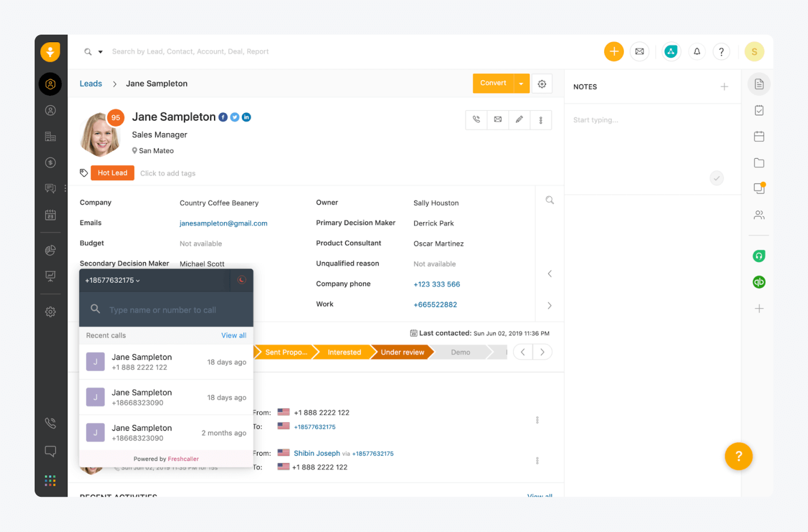Viewport: 808px width, 532px height.
Task: Launch the QuickBooks integration from the right sidebar
Action: (759, 282)
